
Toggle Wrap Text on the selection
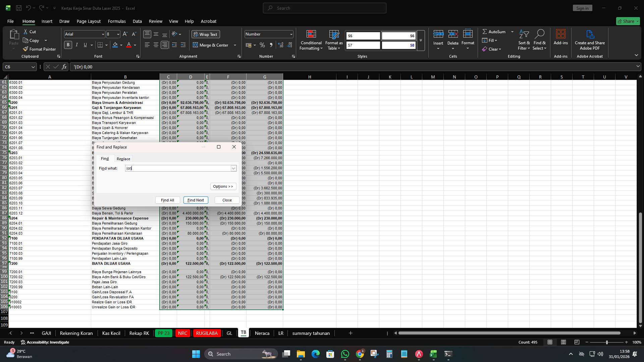(206, 34)
